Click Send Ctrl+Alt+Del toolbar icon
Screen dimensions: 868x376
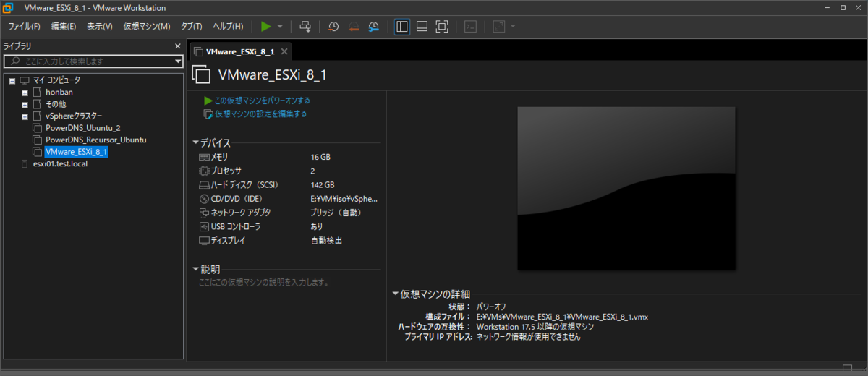click(x=306, y=27)
